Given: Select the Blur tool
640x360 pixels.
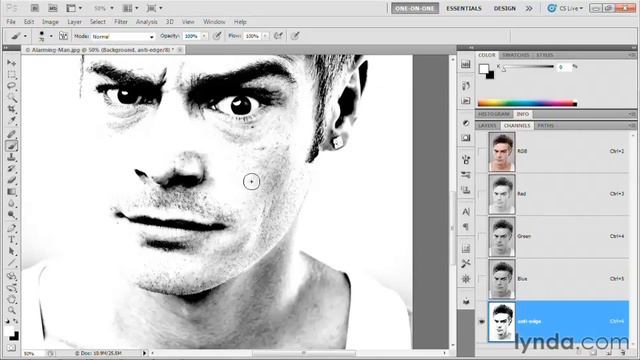Looking at the screenshot, I should tap(11, 203).
